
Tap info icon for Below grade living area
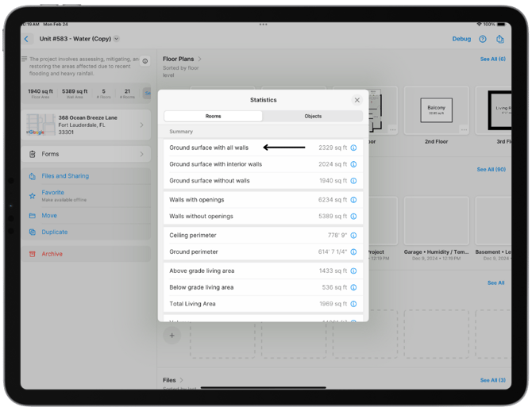[x=353, y=287]
